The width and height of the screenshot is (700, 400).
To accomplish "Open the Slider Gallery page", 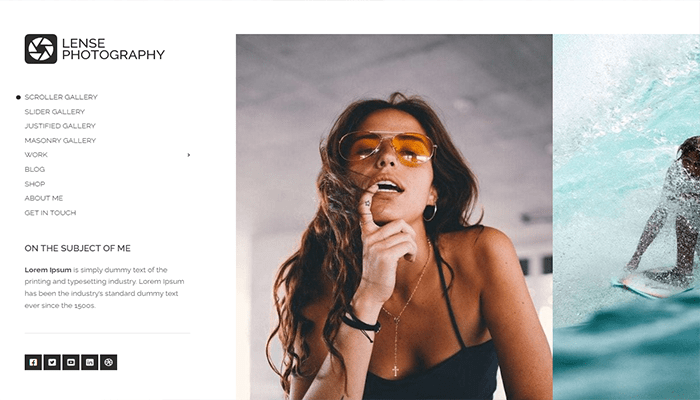I will pyautogui.click(x=54, y=112).
